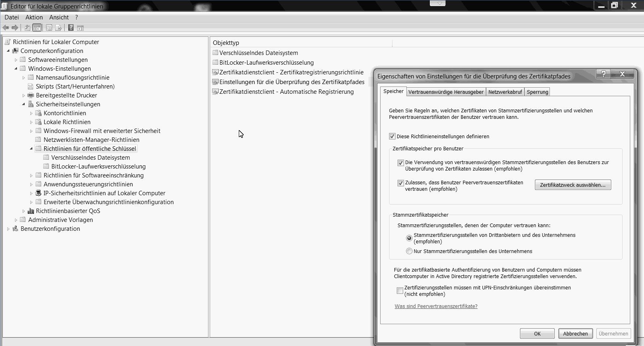Click the Sicherheitseinstellungen icon in the tree
Screen dimensions: 644x346
coord(31,104)
